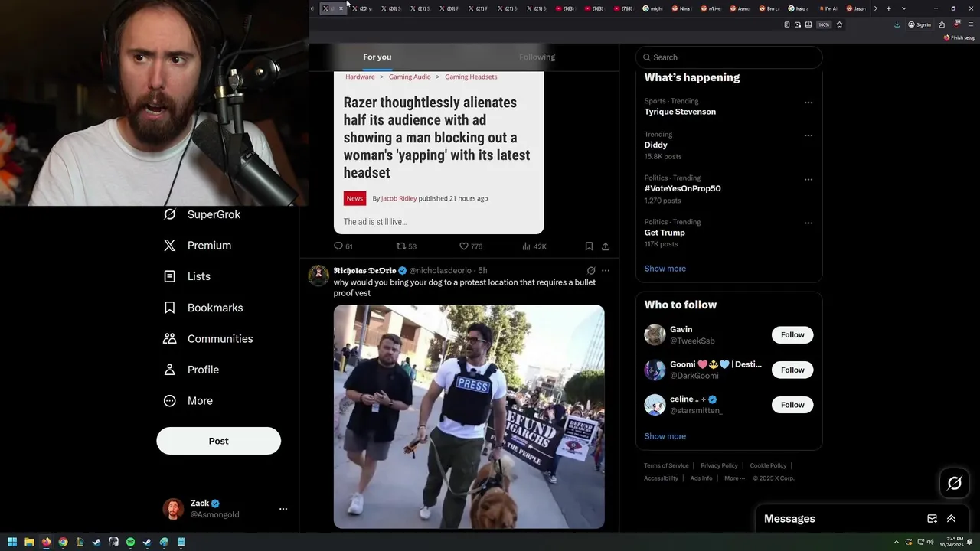
Task: Open more options for #VoteYesOnProp50 trend
Action: coord(808,180)
